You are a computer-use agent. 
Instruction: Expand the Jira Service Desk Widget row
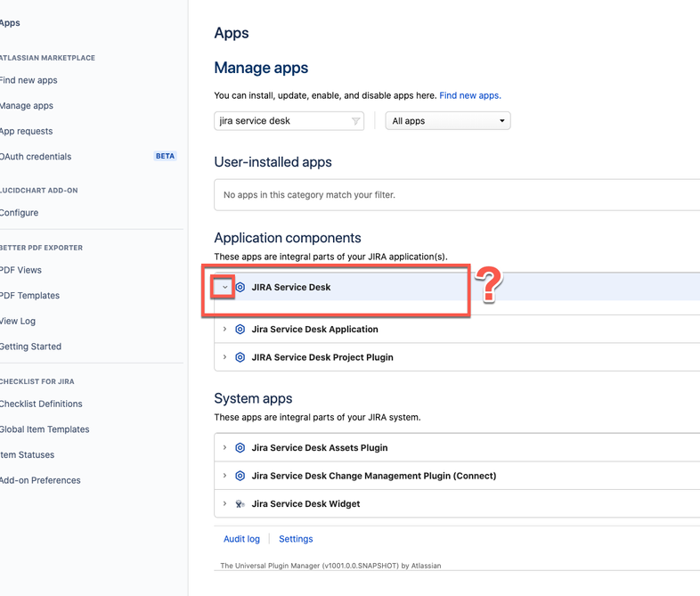point(225,503)
